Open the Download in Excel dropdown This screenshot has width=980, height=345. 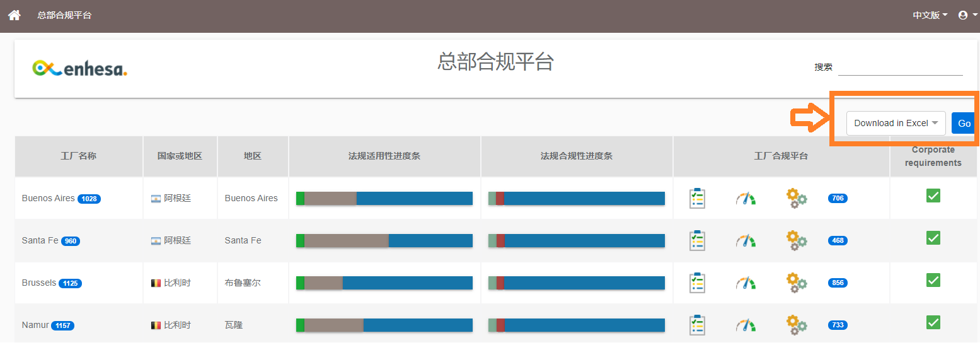point(896,123)
